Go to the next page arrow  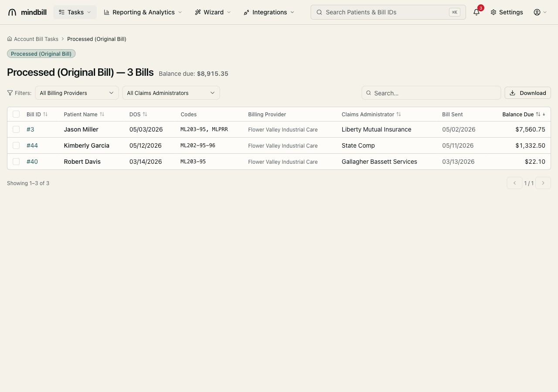[x=543, y=183]
